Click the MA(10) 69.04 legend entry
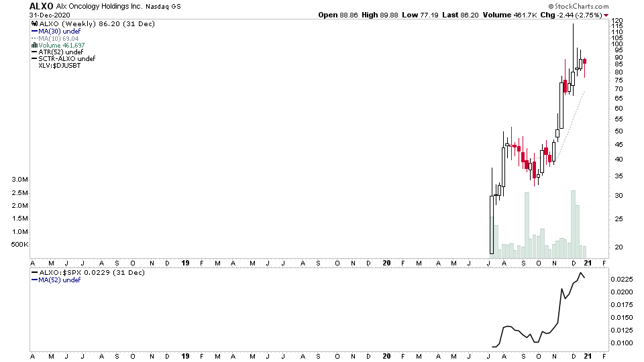The image size is (644, 362). click(x=58, y=39)
